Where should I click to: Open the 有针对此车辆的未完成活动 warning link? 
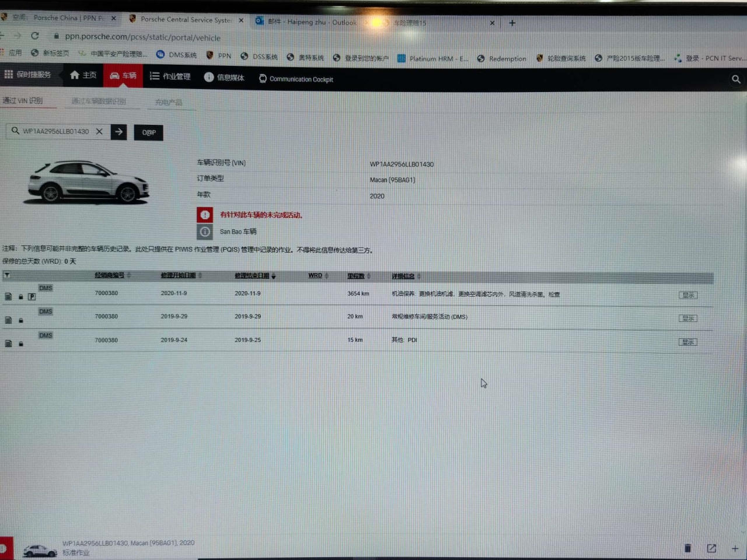[x=261, y=215]
